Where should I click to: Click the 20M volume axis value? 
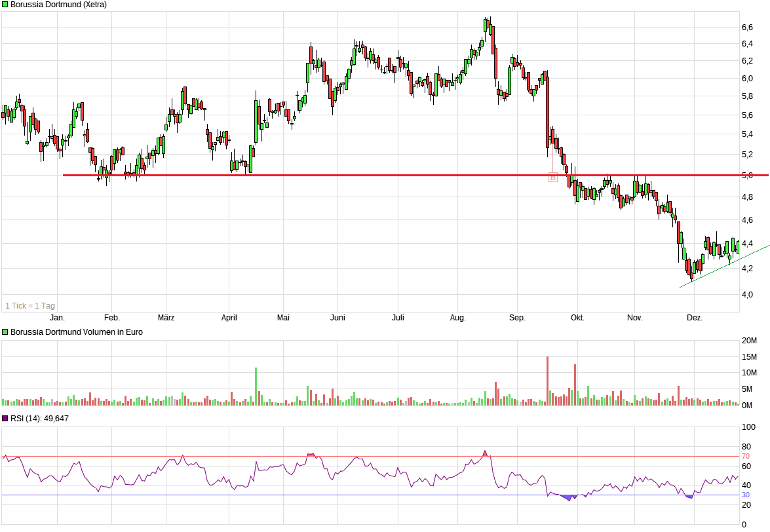[749, 341]
